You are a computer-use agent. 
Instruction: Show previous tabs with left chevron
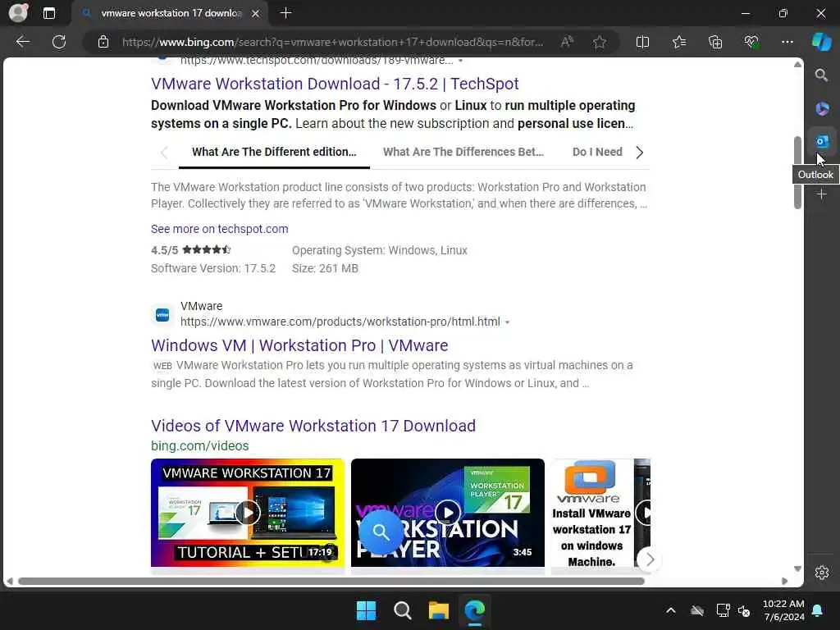[164, 152]
